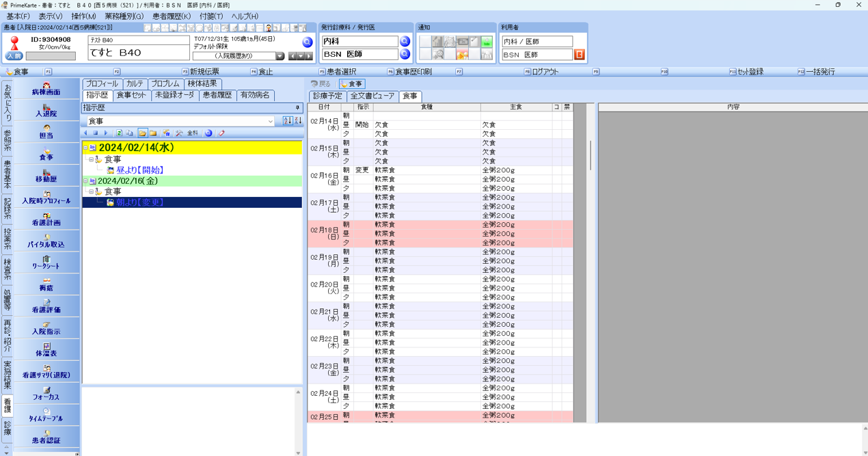Open the 体温表 sidebar item
Image resolution: width=868 pixels, height=456 pixels.
coord(46,351)
